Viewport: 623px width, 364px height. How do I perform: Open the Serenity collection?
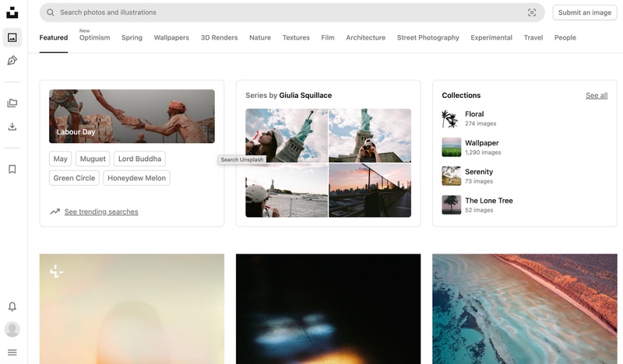coord(479,172)
